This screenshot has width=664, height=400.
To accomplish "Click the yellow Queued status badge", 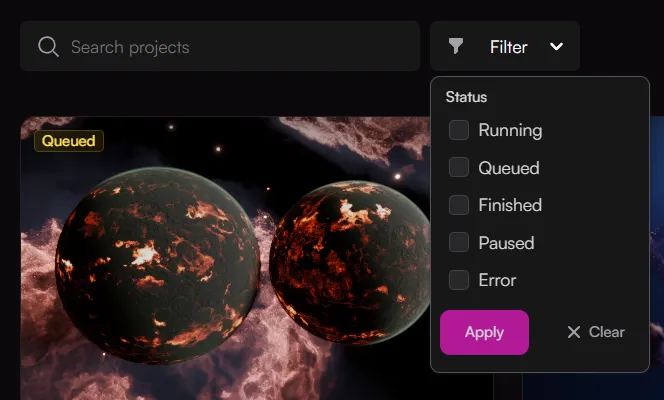I will (69, 141).
